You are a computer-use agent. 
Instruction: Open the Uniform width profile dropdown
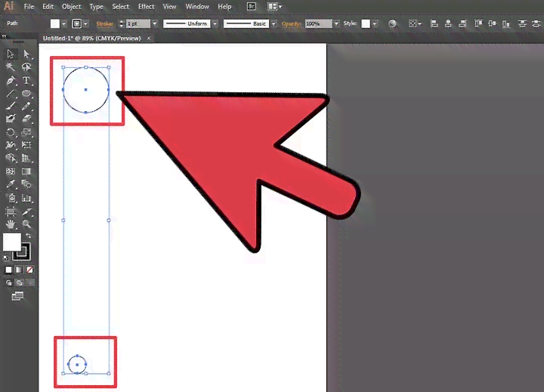coord(215,23)
